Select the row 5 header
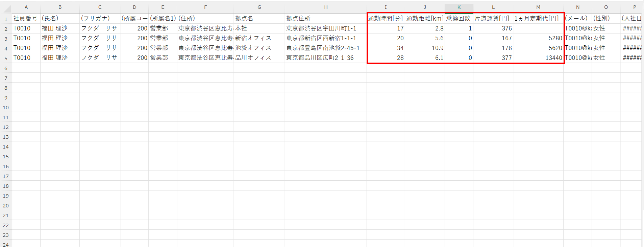Image resolution: width=644 pixels, height=248 pixels. coord(6,58)
